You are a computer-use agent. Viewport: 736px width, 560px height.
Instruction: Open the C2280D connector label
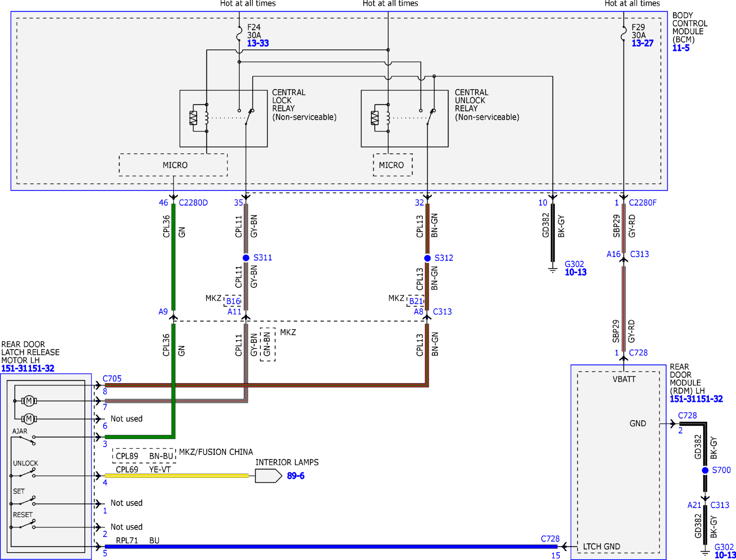(193, 203)
